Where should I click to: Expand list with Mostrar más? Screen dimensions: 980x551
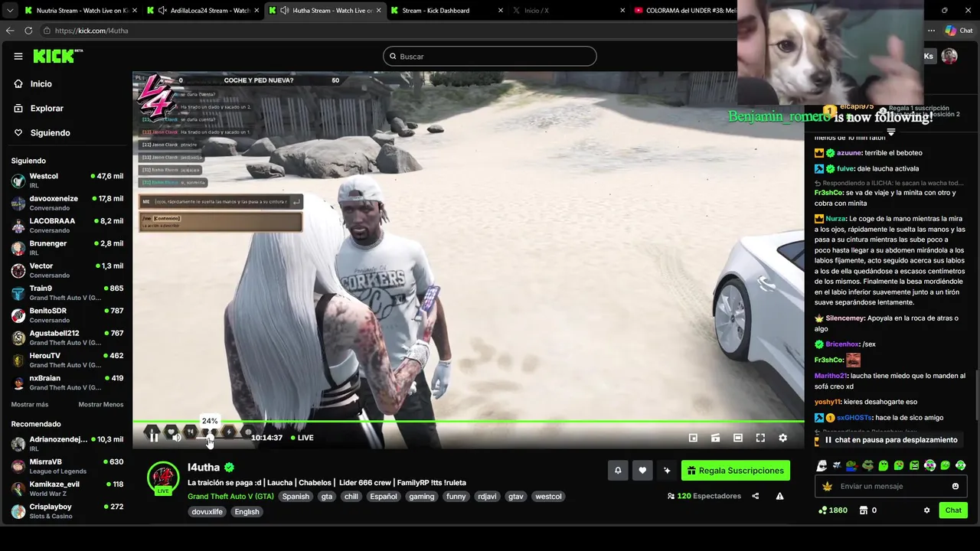pyautogui.click(x=30, y=404)
